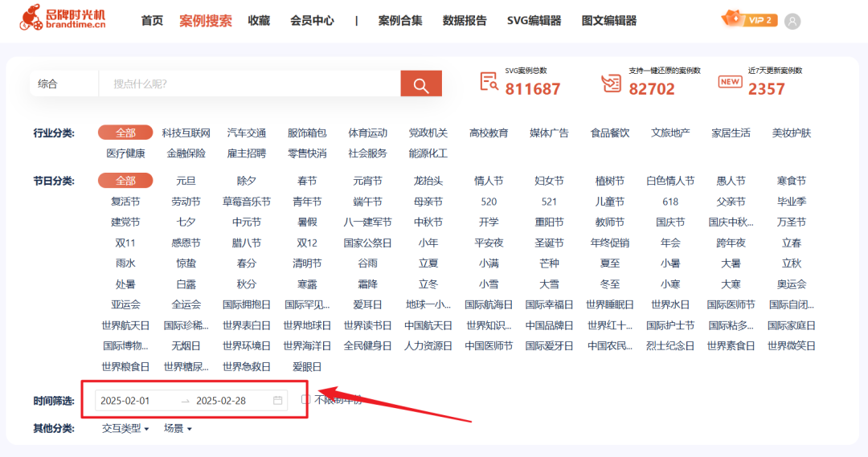
Task: Select the 奥运会 filter
Action: [x=791, y=284]
